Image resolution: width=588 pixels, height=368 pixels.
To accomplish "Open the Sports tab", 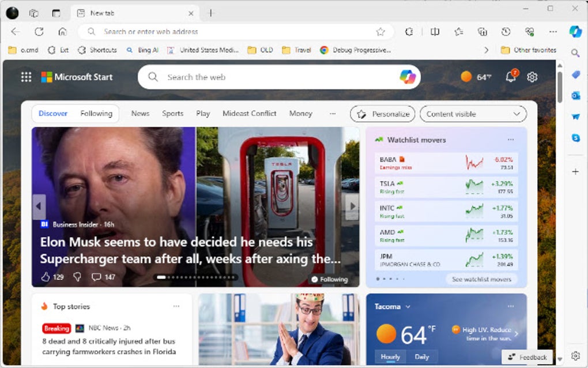I will [x=172, y=113].
